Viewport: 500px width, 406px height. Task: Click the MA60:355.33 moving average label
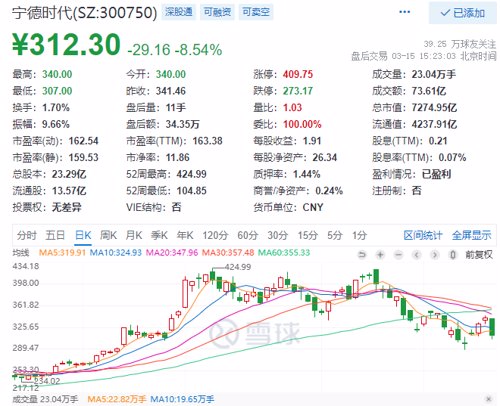point(284,253)
